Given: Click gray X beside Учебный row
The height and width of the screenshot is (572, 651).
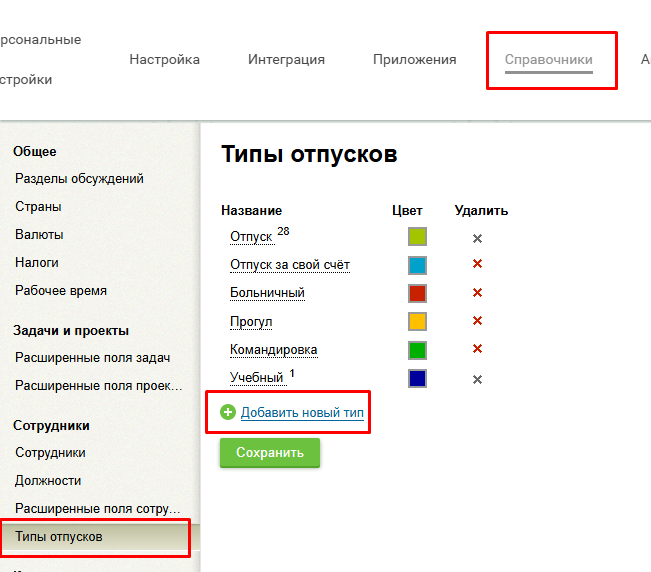Looking at the screenshot, I should tap(477, 379).
